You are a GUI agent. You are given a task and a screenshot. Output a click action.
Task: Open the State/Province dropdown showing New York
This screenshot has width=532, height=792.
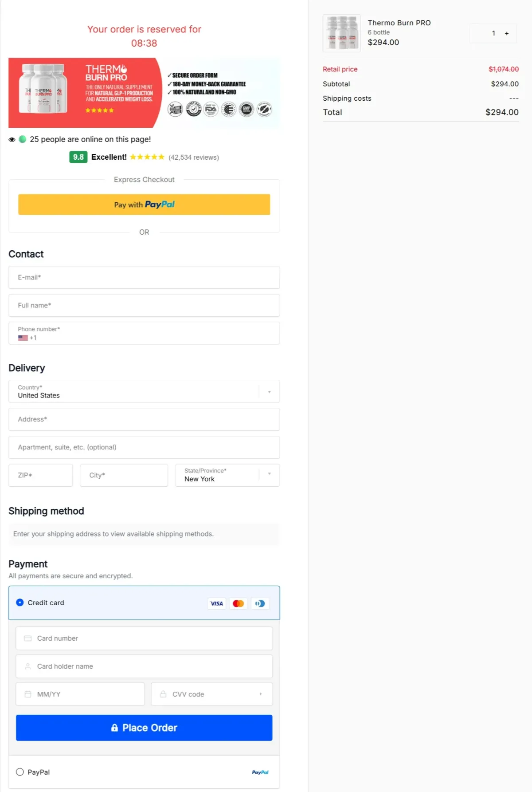[269, 475]
